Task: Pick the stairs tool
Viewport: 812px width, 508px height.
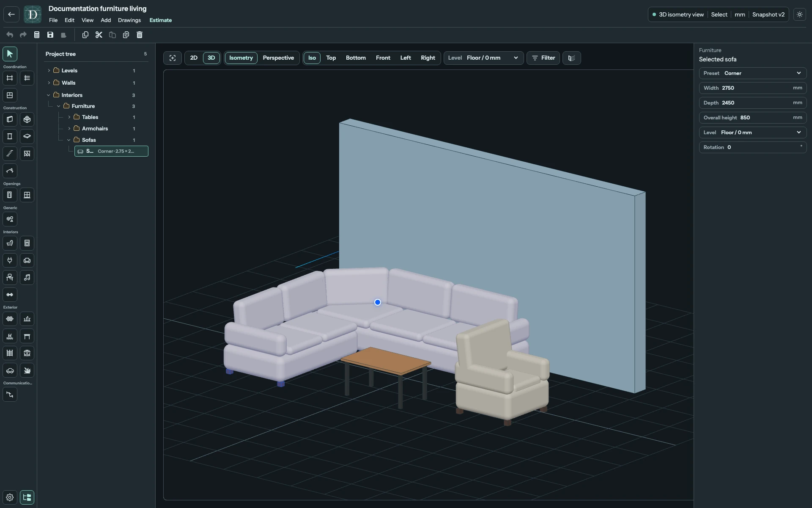Action: (x=10, y=154)
